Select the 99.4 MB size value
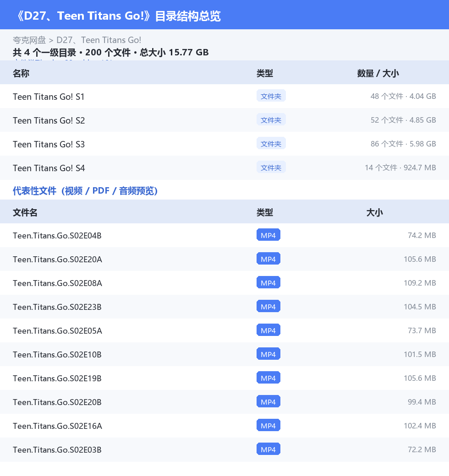449x476 pixels. 422,402
